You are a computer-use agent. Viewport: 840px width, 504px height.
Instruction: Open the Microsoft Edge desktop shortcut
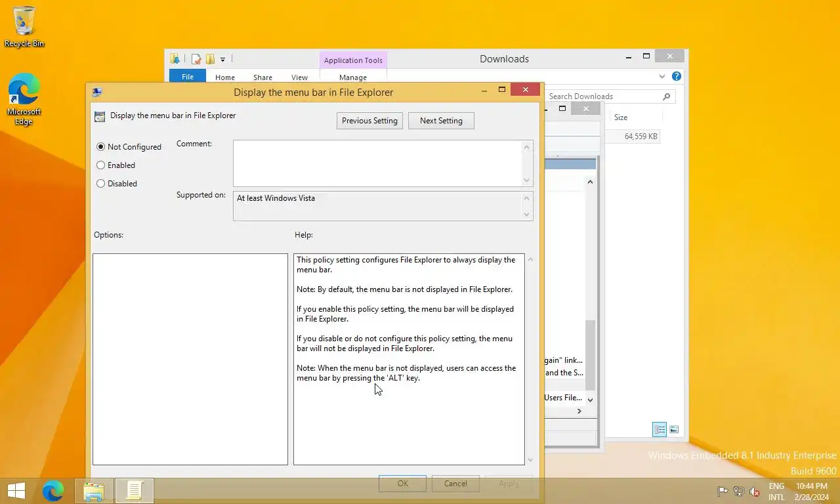tap(24, 99)
